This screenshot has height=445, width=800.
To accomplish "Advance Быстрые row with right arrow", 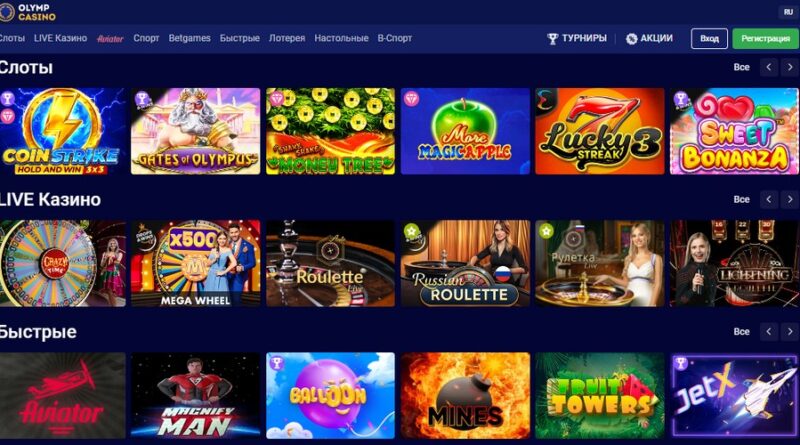I will tap(790, 332).
